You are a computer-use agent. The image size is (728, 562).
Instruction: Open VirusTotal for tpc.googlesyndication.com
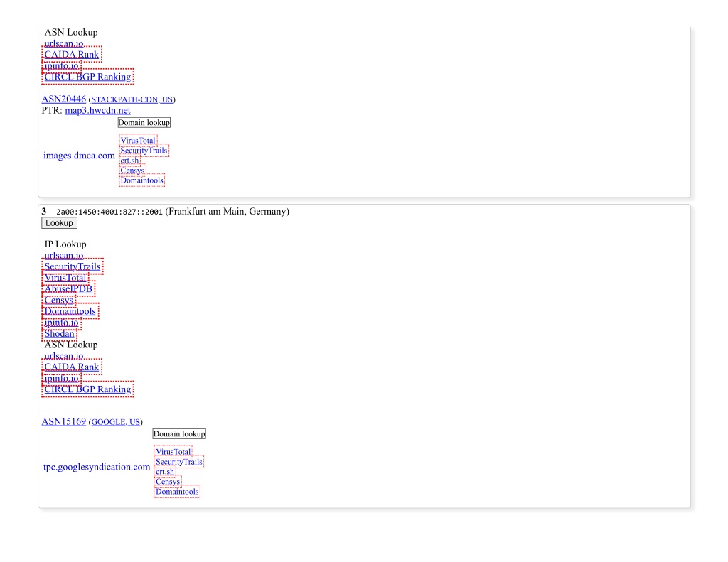(x=173, y=452)
